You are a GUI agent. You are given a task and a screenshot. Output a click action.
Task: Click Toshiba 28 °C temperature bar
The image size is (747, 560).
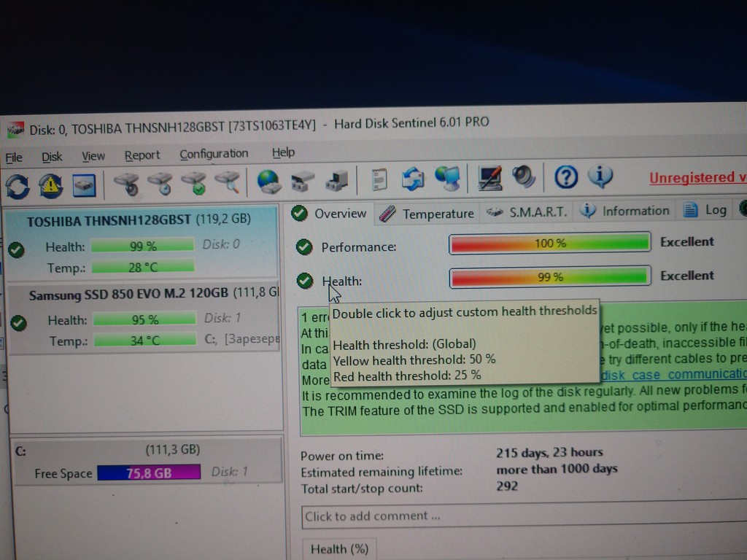click(x=143, y=267)
